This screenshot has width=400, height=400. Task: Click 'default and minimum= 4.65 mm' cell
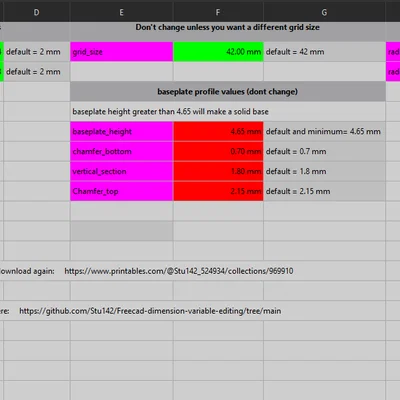324,131
